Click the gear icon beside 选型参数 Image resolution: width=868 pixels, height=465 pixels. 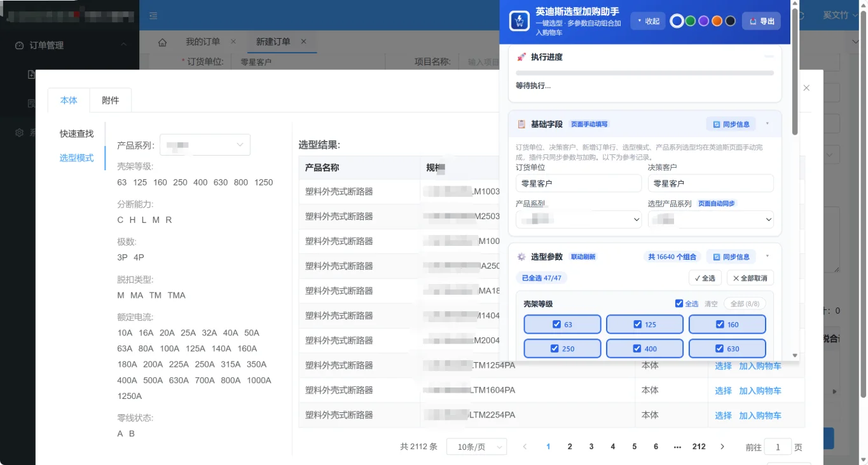pos(521,257)
